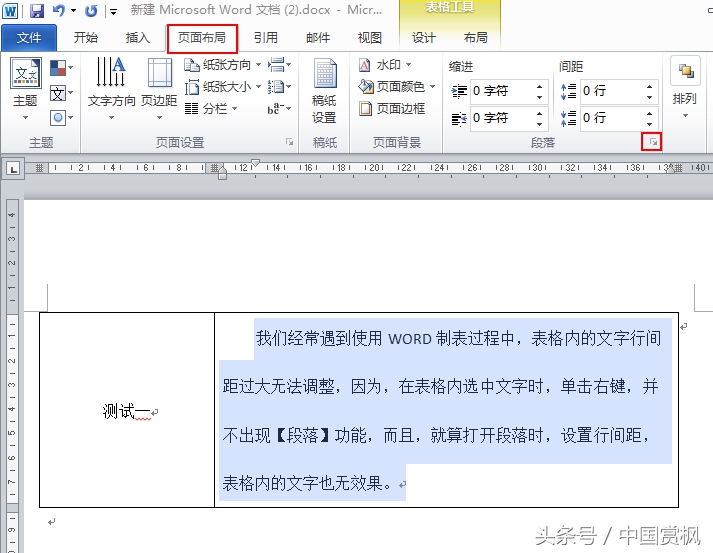This screenshot has height=553, width=713.
Task: Click the tab selector button left of the ruler
Action: click(13, 169)
